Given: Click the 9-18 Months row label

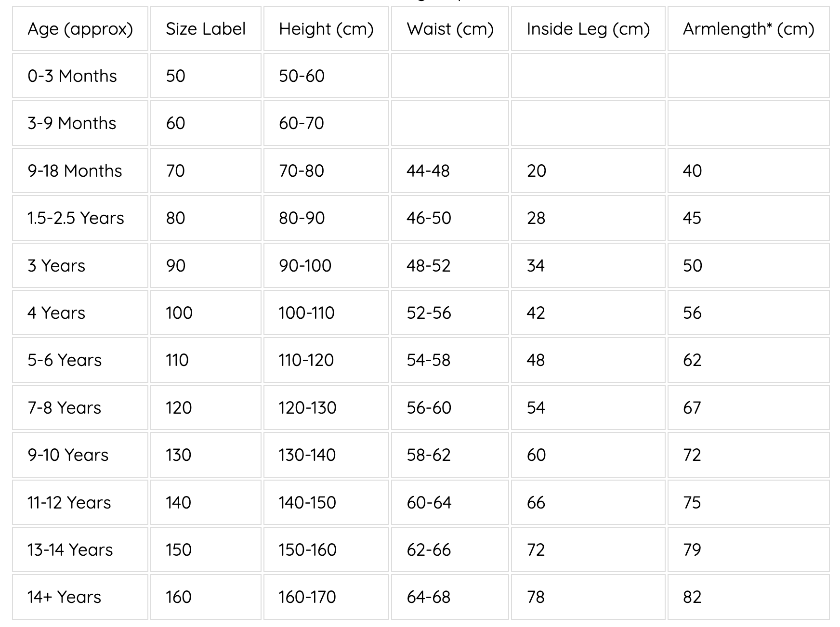Looking at the screenshot, I should pyautogui.click(x=75, y=171).
